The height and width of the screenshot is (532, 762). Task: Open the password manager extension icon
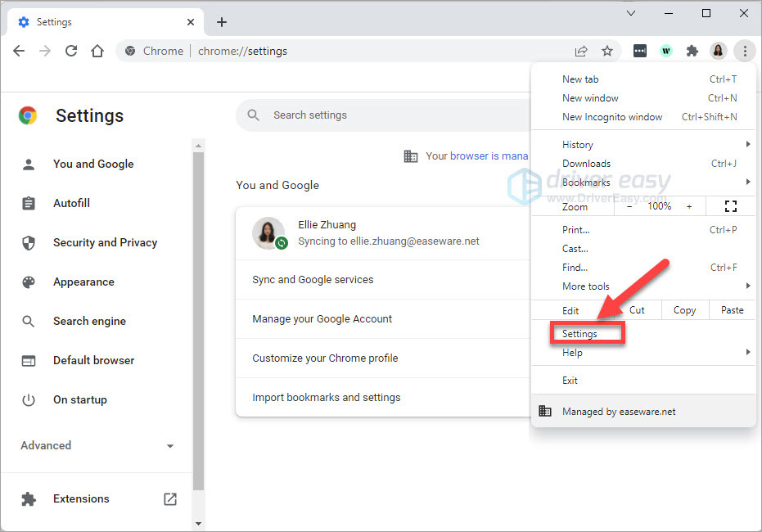pyautogui.click(x=639, y=51)
